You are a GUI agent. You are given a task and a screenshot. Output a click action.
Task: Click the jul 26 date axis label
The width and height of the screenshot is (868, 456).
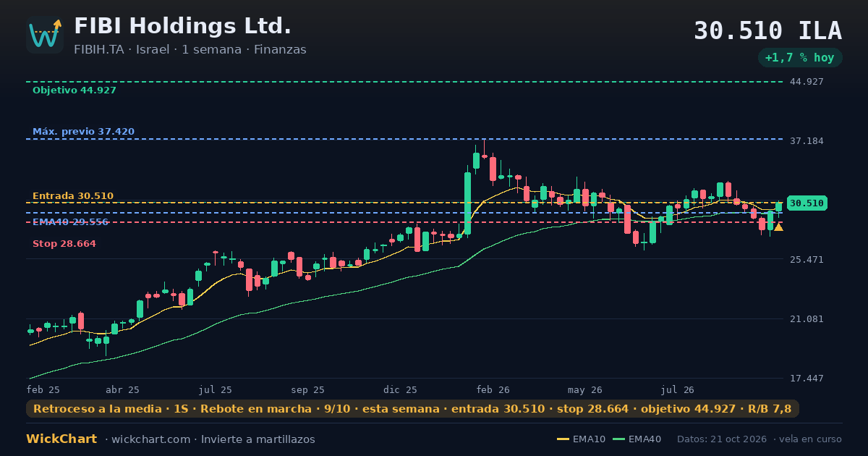678,389
